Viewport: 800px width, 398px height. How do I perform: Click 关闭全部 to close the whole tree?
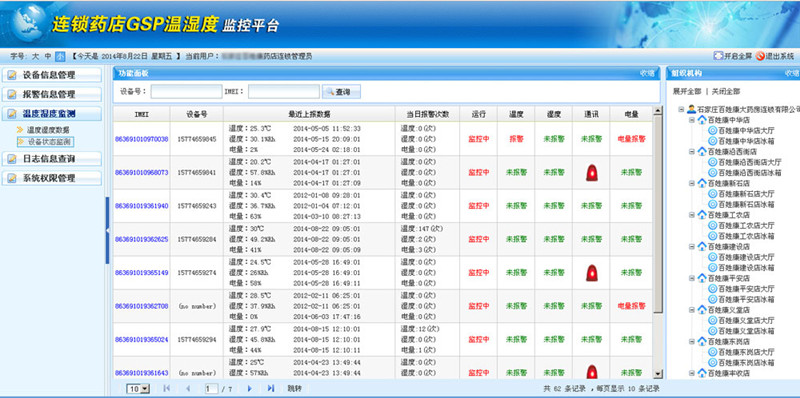[x=726, y=91]
